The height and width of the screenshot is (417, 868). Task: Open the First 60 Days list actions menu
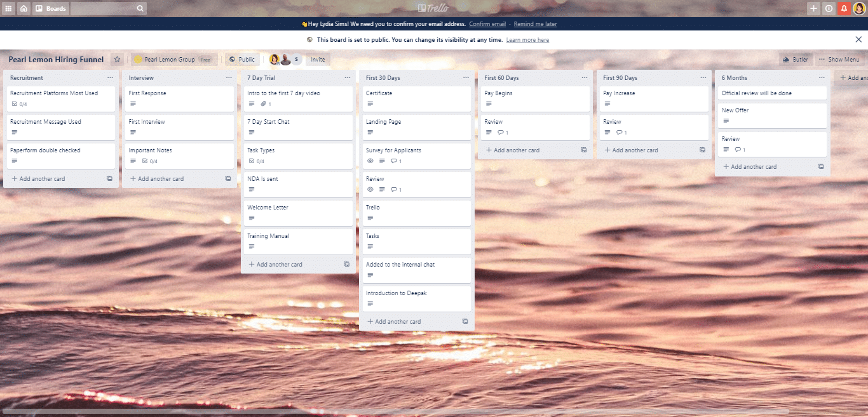click(585, 78)
